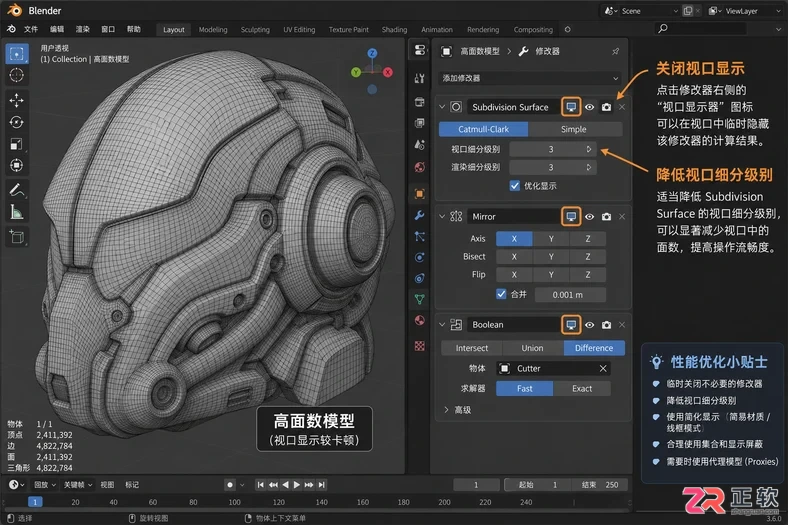
Task: Pin the properties editor context
Action: coord(616,51)
